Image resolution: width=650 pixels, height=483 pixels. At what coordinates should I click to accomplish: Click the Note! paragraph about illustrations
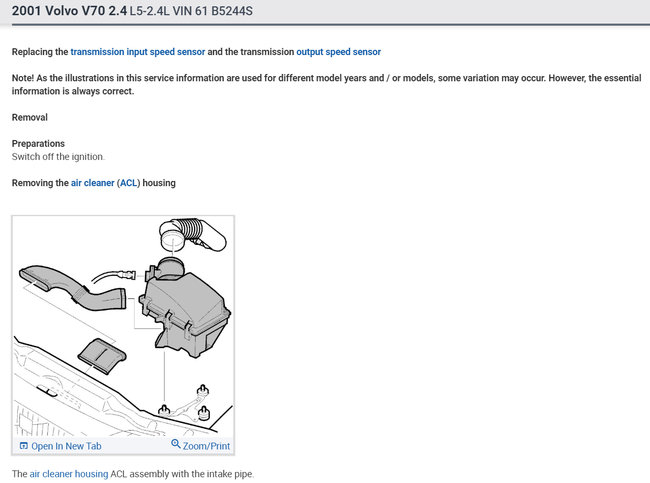coord(327,85)
